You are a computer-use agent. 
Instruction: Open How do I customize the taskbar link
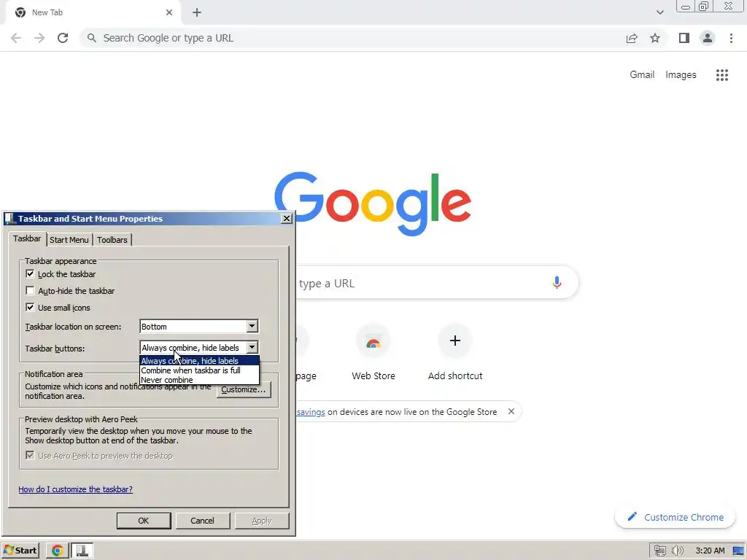pyautogui.click(x=75, y=489)
